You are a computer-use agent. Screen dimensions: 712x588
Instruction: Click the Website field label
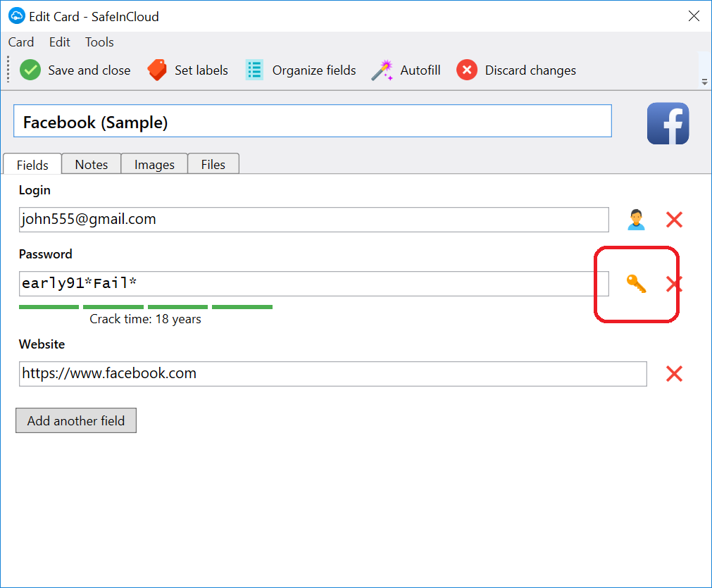click(42, 344)
